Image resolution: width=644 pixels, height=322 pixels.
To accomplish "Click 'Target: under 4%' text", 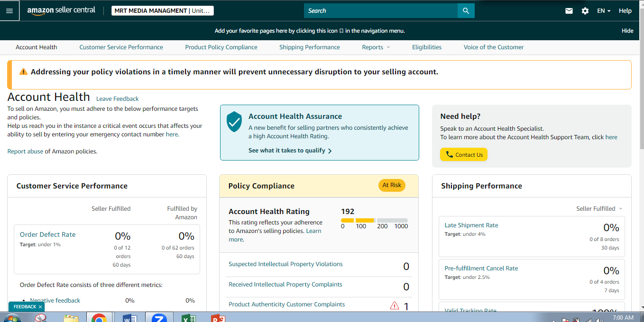I will [x=465, y=234].
